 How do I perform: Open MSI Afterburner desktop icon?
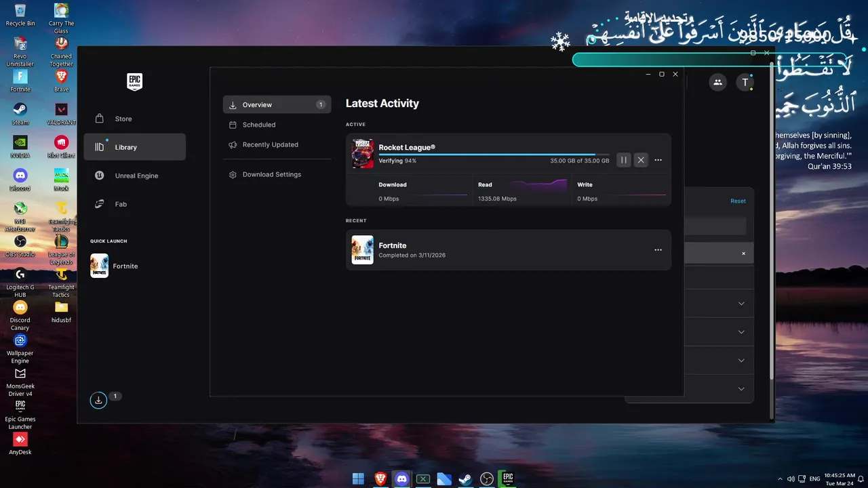[20, 217]
